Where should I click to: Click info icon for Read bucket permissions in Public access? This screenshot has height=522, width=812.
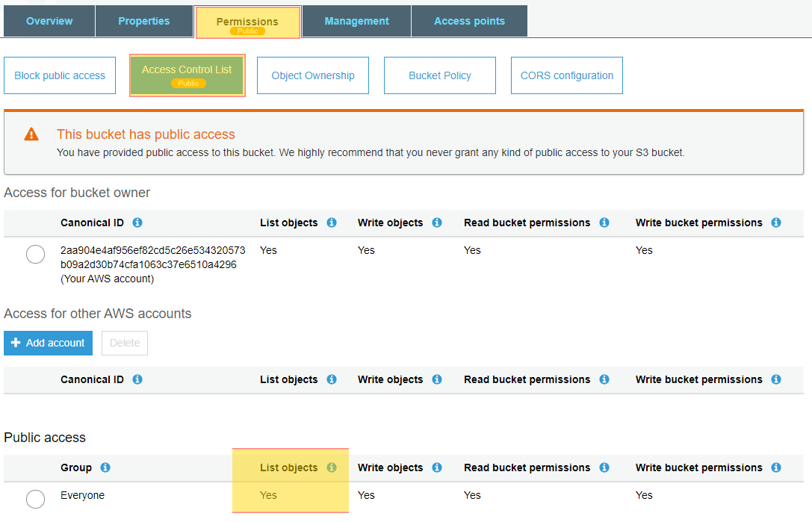(x=604, y=467)
